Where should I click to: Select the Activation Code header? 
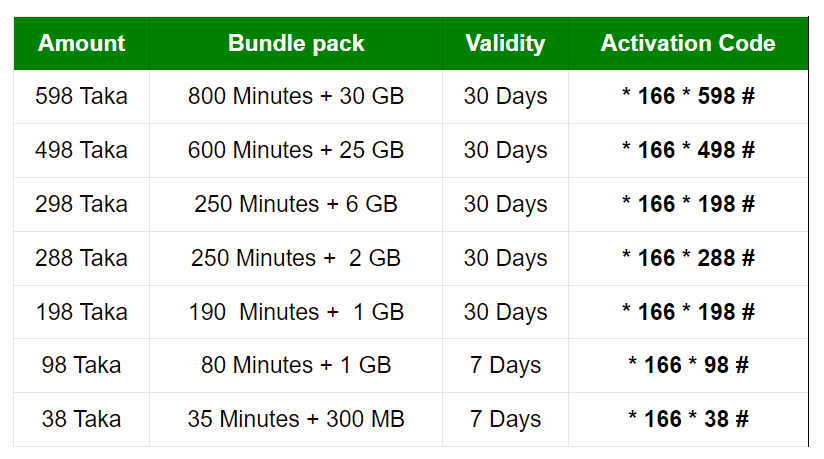[x=688, y=43]
